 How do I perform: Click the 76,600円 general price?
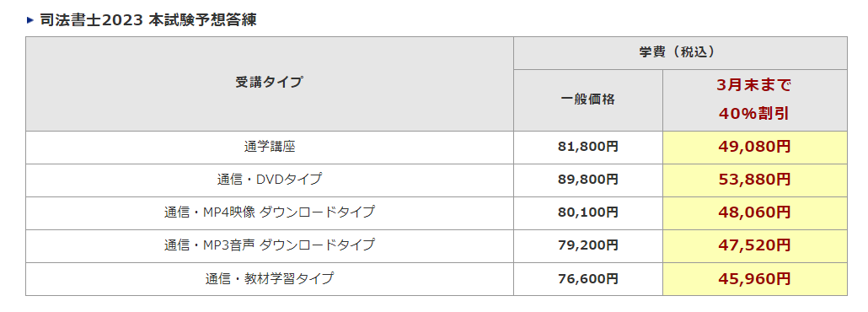click(x=588, y=278)
